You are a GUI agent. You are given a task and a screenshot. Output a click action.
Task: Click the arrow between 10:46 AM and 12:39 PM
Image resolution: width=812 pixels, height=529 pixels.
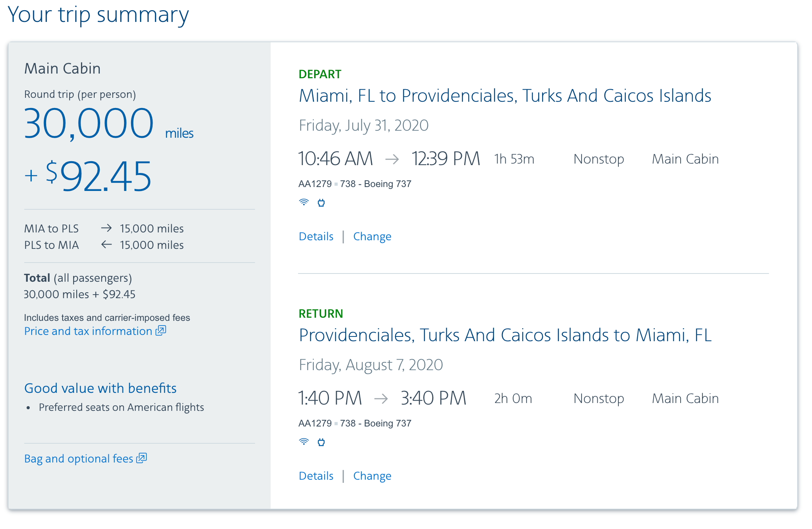click(392, 159)
